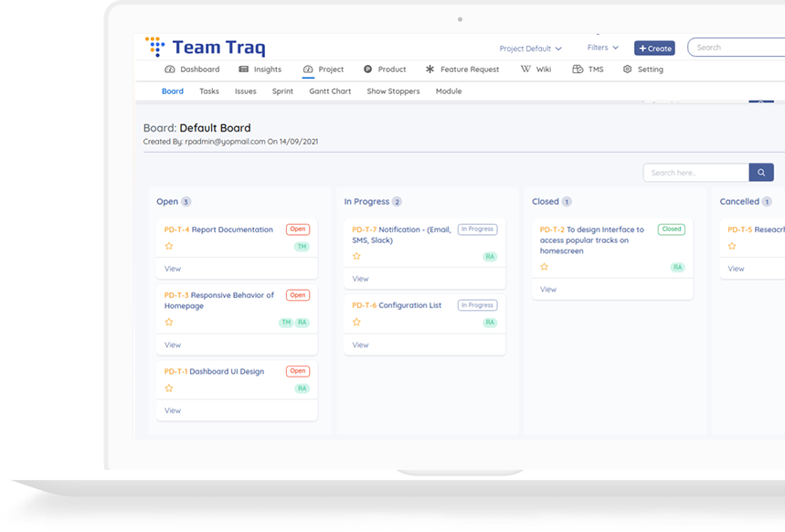Viewport: 785px width, 532px height.
Task: Click the Closed column count badge
Action: click(x=567, y=202)
